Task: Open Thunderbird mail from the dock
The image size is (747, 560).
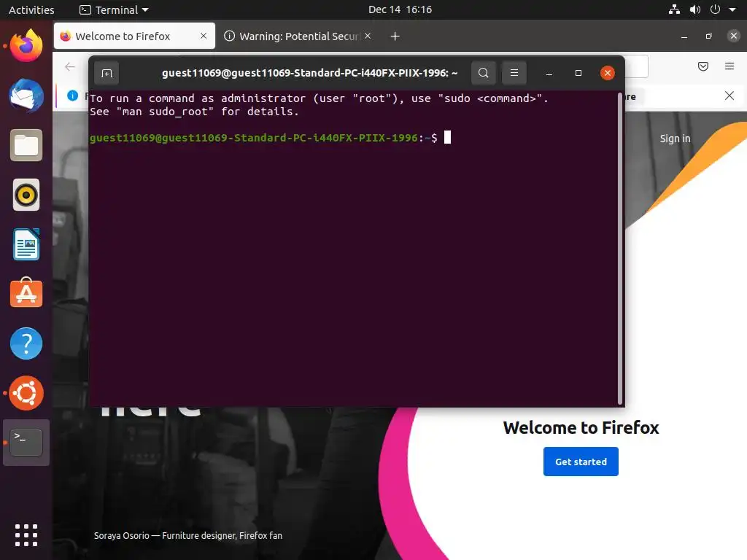Action: [26, 96]
